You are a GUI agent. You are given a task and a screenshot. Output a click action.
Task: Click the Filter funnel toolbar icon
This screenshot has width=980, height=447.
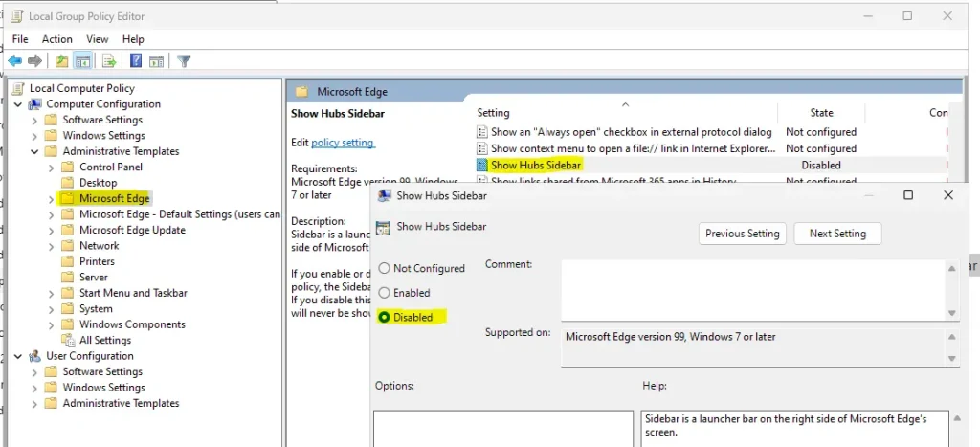click(x=184, y=61)
